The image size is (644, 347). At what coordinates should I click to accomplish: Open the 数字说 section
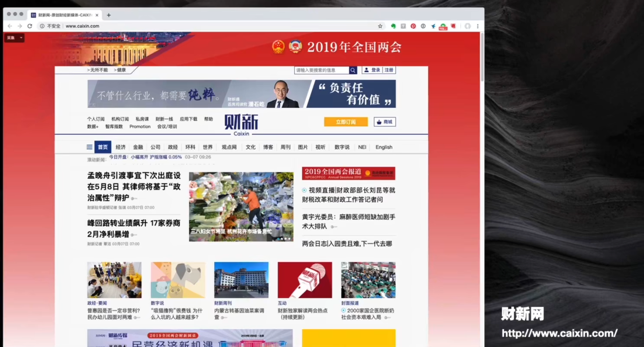click(342, 147)
